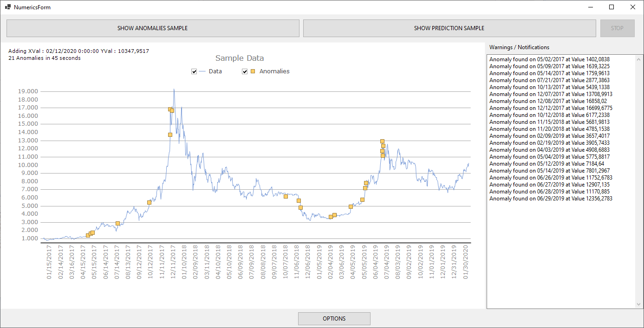The width and height of the screenshot is (644, 328).
Task: Click the scroll-down arrow of notifications list
Action: (x=639, y=304)
